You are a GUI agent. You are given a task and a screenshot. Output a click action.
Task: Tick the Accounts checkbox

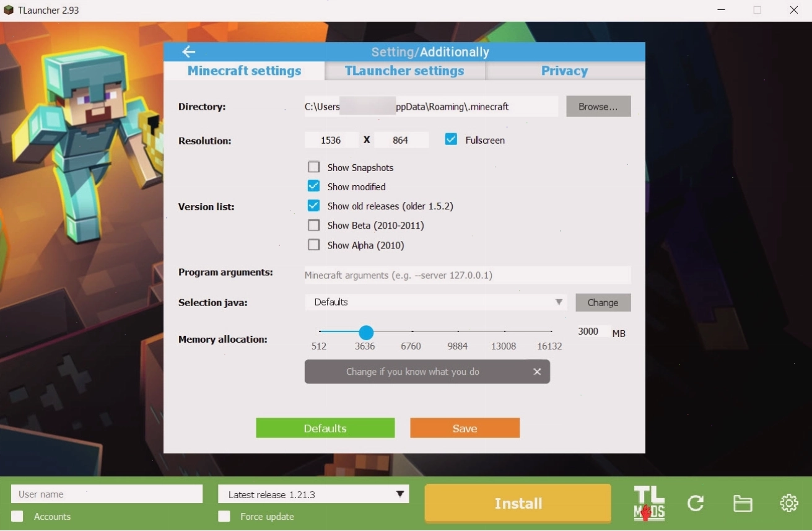tap(17, 516)
